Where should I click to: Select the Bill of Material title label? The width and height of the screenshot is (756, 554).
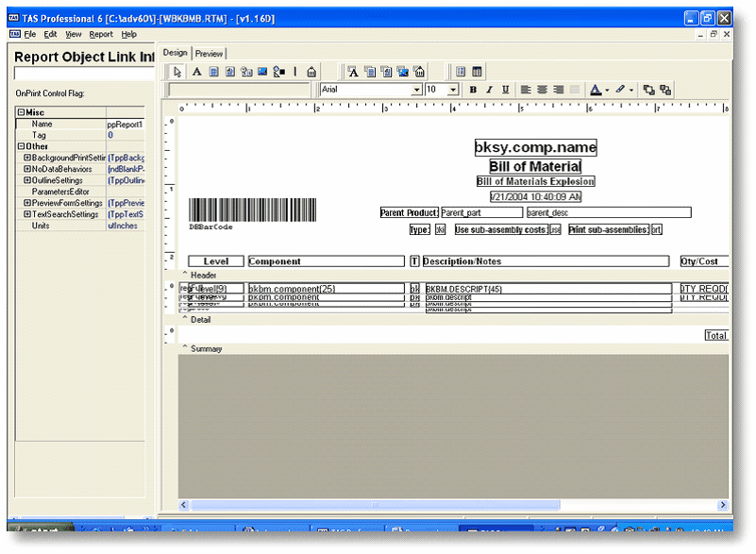(x=535, y=166)
